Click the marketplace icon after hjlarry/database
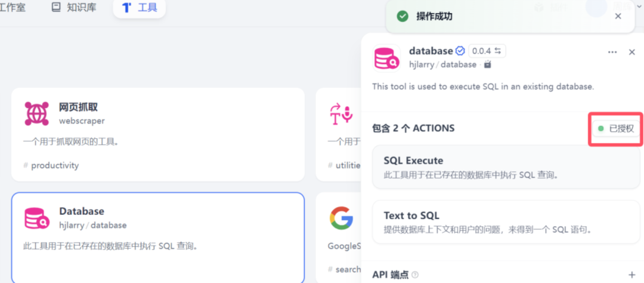644x283 pixels. tap(487, 64)
